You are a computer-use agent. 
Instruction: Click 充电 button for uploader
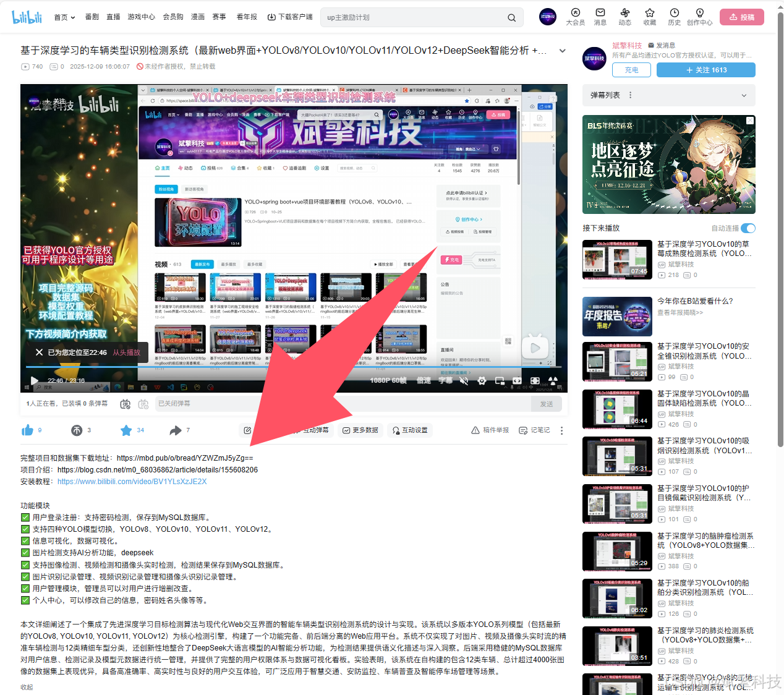click(631, 70)
